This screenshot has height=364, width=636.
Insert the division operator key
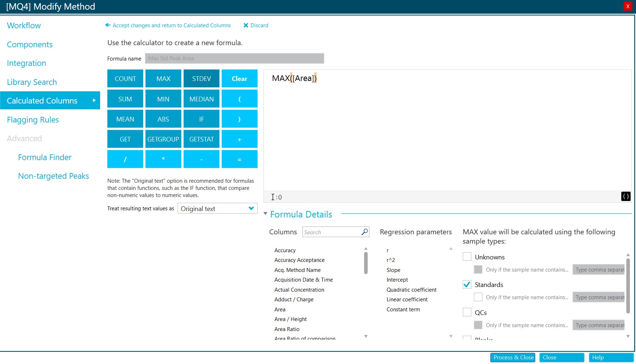[125, 159]
